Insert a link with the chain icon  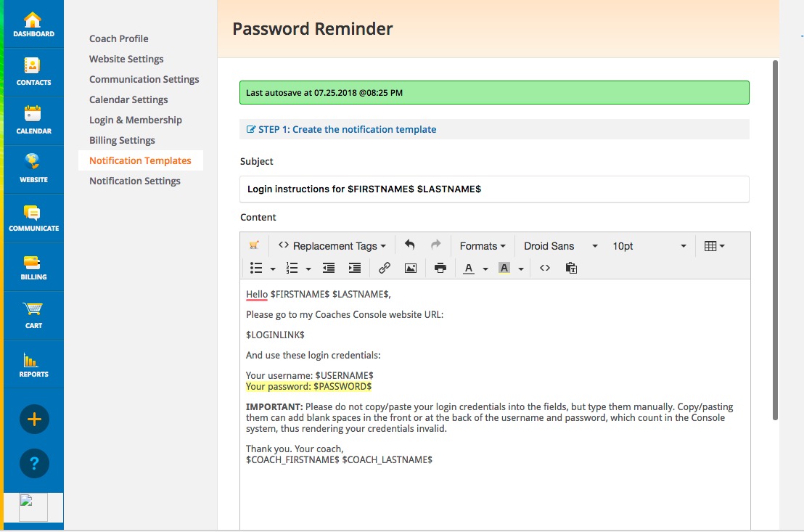point(385,268)
